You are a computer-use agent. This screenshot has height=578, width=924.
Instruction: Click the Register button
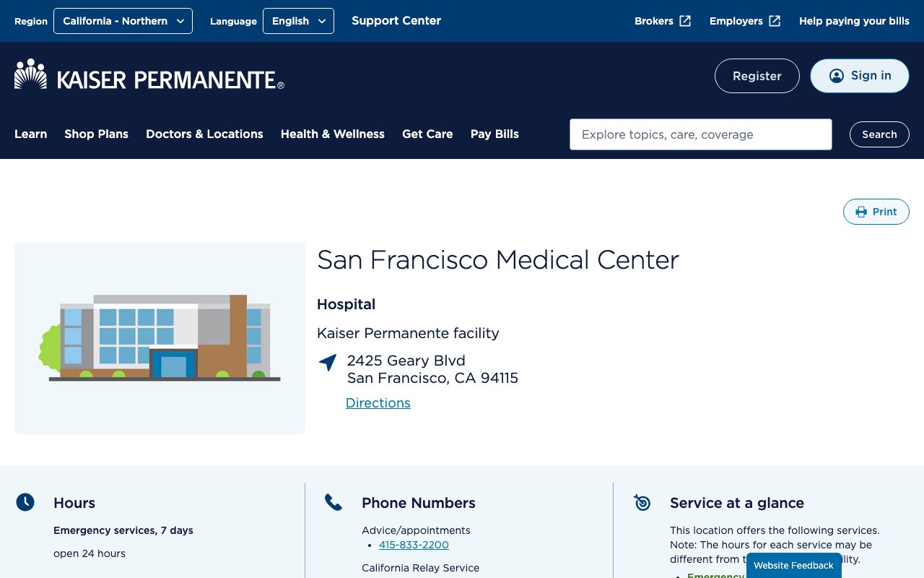click(757, 76)
